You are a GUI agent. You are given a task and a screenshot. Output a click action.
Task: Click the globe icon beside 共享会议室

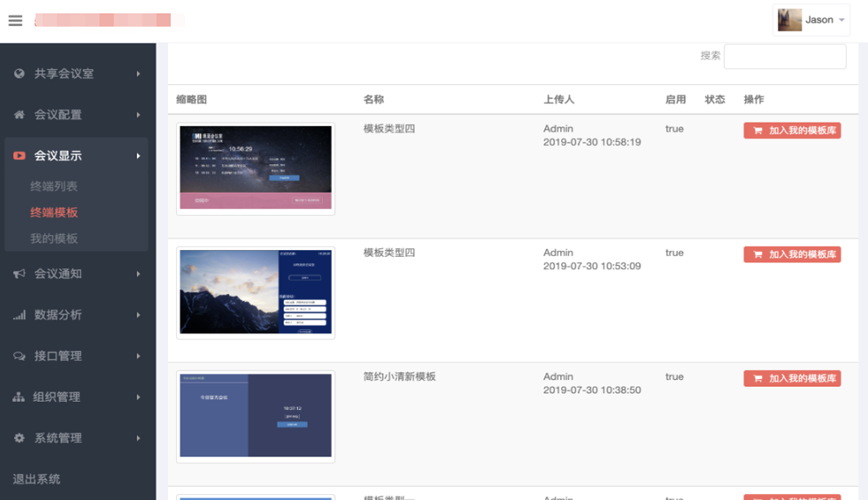(19, 74)
